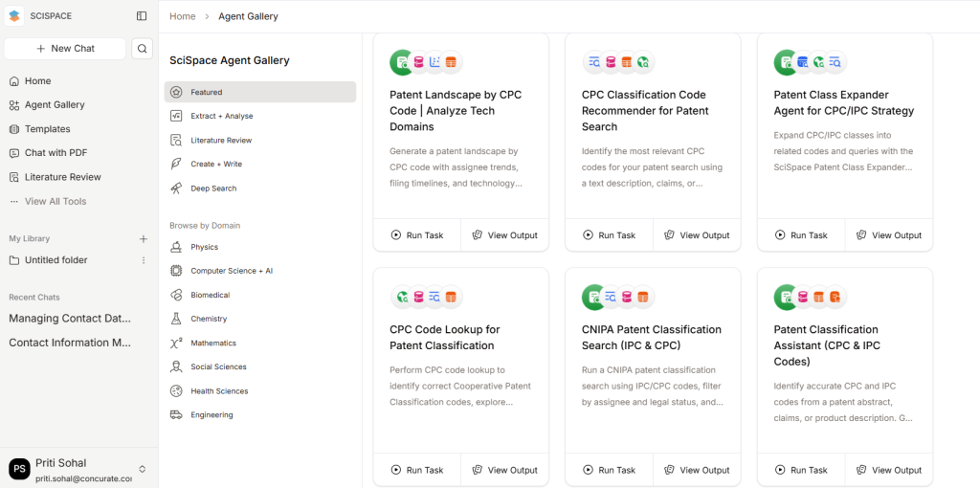Run Task for Patent Class Expander Agent
The height and width of the screenshot is (488, 980).
click(x=801, y=235)
